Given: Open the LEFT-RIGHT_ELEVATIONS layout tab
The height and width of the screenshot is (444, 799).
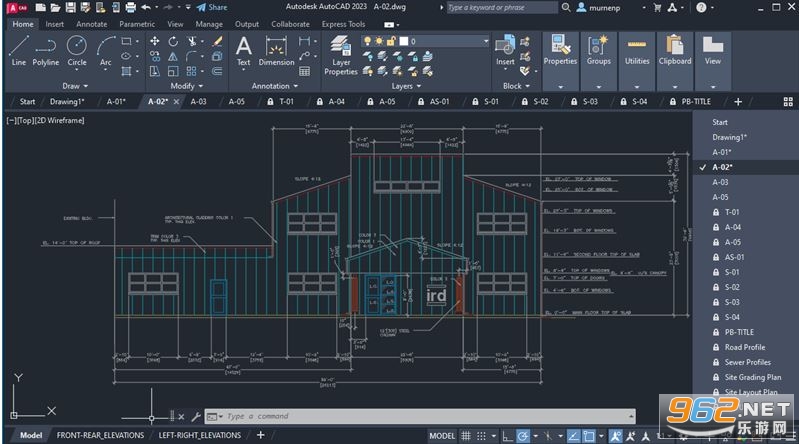Looking at the screenshot, I should [200, 435].
